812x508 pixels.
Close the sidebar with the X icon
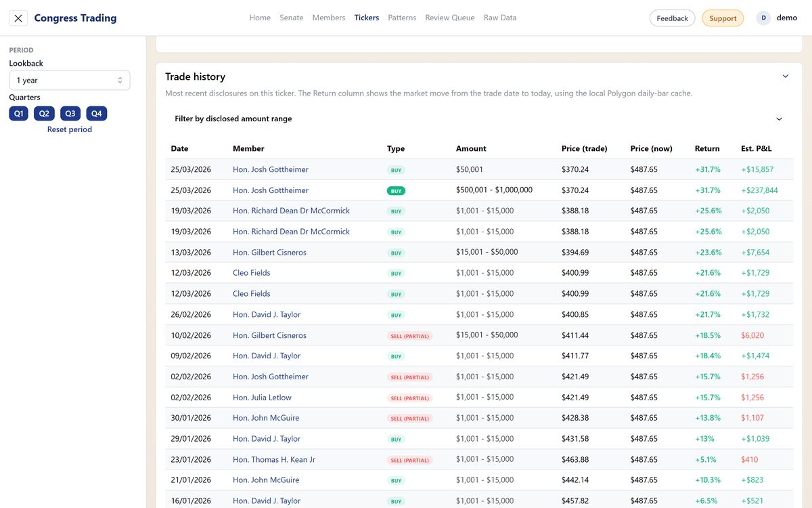point(18,18)
